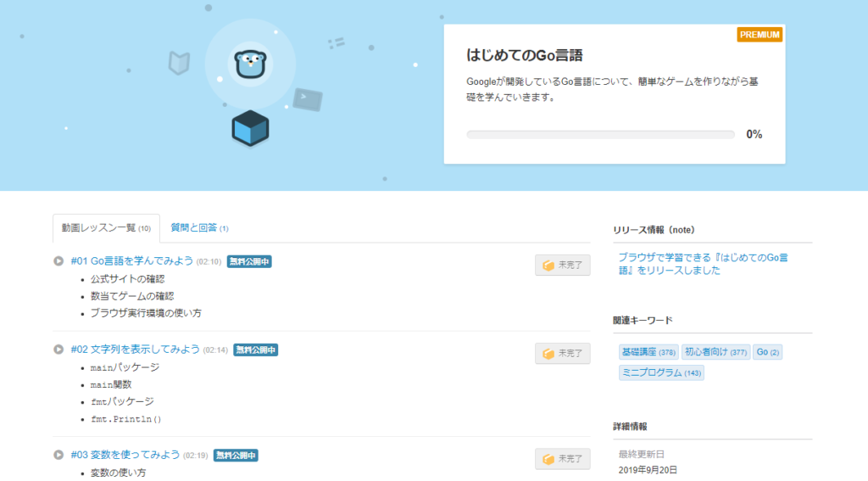The image size is (868, 481).
Task: Click the 無料公開中 badge on lesson #01
Action: 249,261
